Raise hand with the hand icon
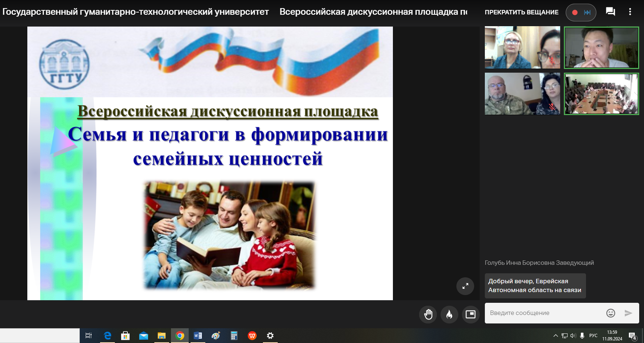The image size is (644, 343). click(x=428, y=314)
